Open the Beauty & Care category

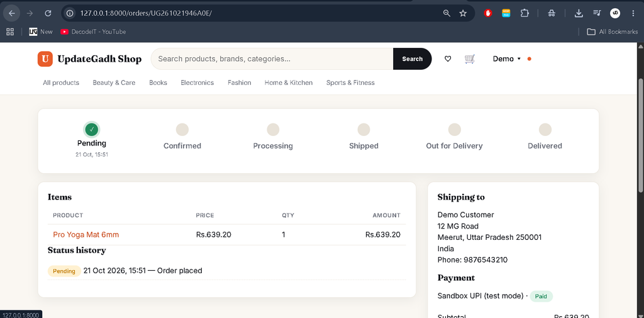point(114,82)
